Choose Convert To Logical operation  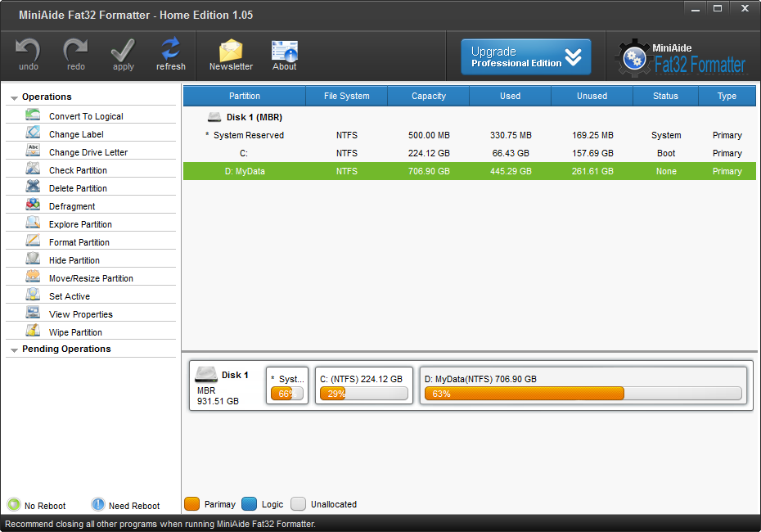click(91, 115)
